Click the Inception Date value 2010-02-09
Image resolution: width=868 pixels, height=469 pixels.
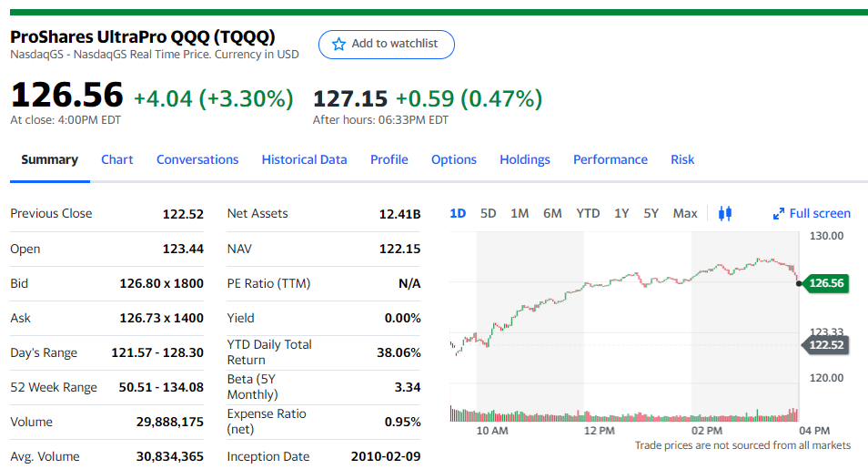[x=386, y=457]
